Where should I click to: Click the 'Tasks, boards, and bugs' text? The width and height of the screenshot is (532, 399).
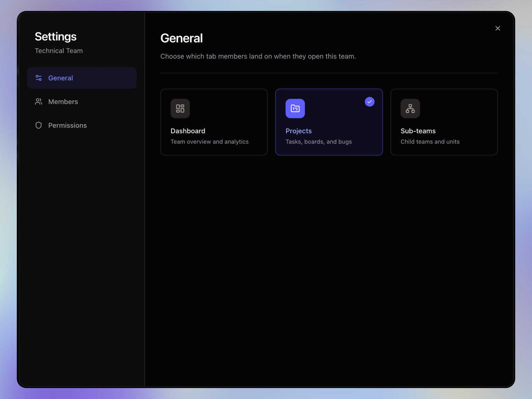coord(319,142)
